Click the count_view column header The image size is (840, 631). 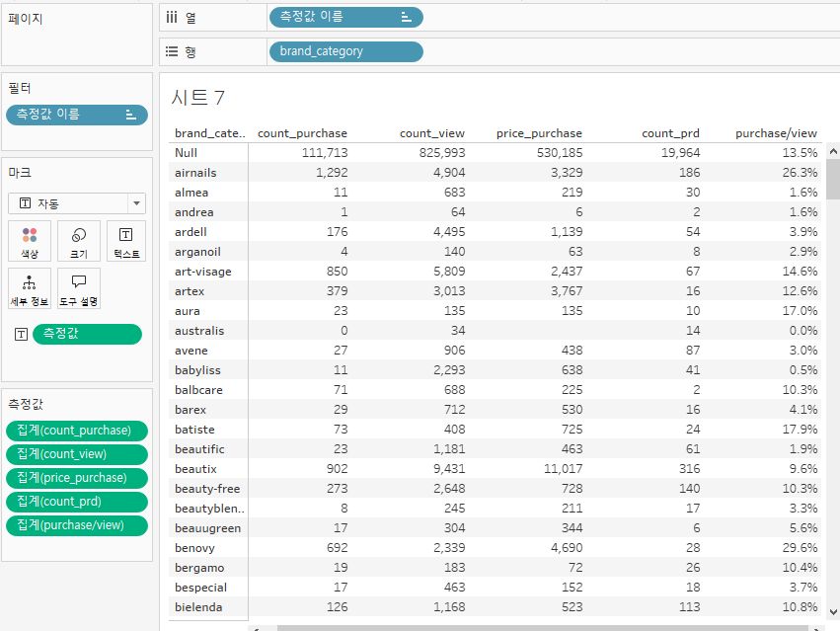pyautogui.click(x=431, y=133)
